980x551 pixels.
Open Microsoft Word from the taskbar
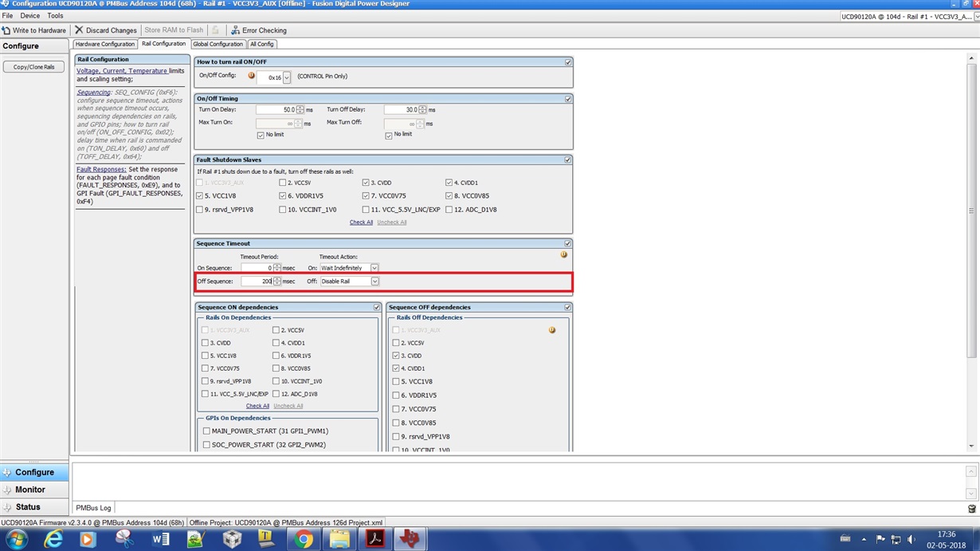click(x=160, y=540)
